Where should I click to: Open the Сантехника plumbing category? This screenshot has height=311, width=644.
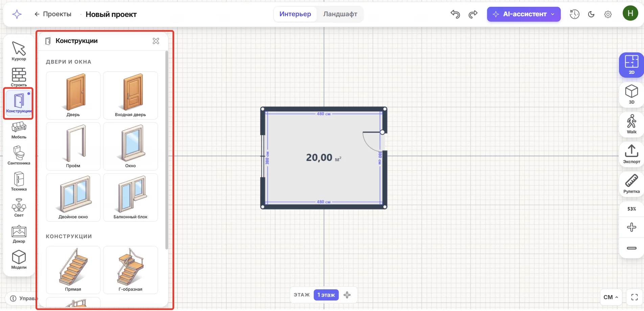coord(19,156)
